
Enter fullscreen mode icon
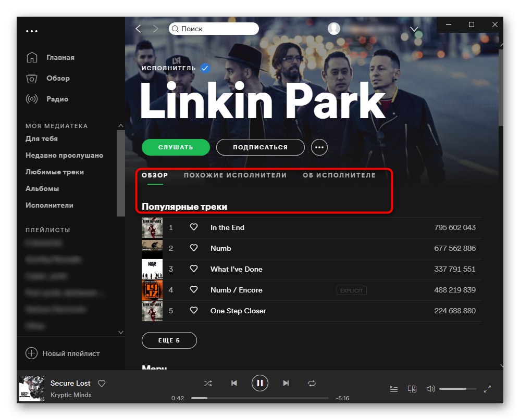tap(487, 389)
